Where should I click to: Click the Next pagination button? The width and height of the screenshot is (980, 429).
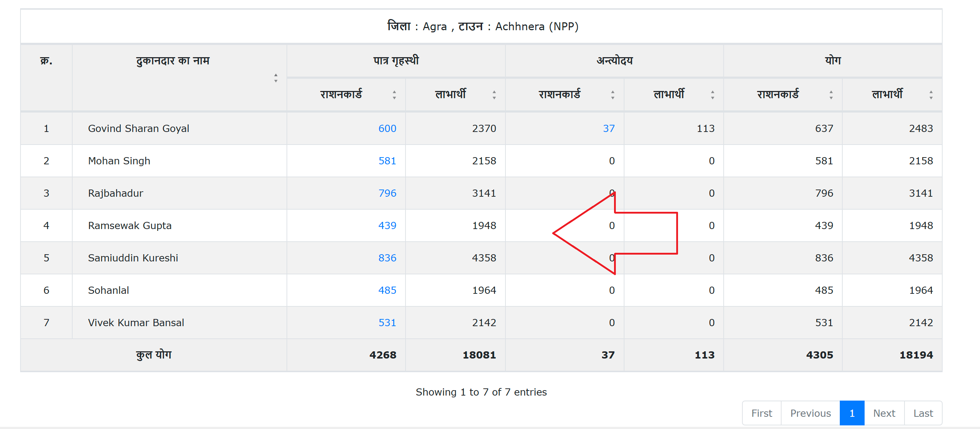(x=884, y=413)
